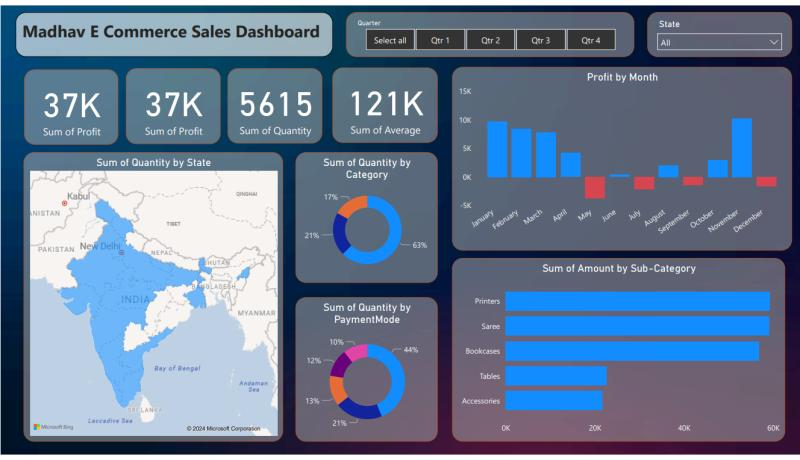Click the Saree amount bar
800x460 pixels.
(x=637, y=326)
